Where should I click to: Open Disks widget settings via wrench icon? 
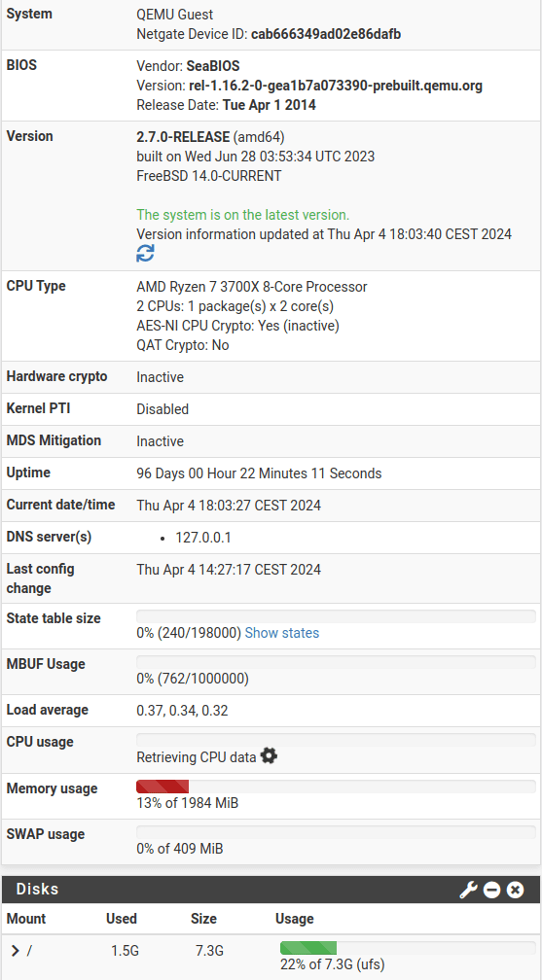pos(468,890)
